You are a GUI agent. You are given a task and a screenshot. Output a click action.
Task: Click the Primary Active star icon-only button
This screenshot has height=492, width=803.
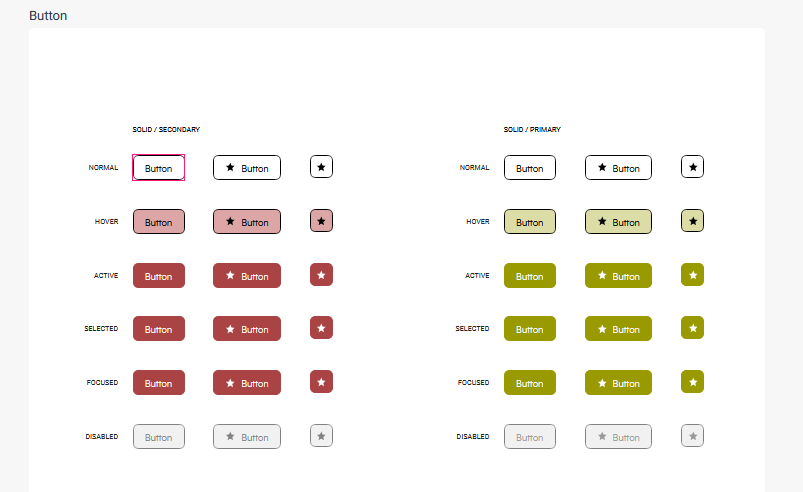(692, 274)
